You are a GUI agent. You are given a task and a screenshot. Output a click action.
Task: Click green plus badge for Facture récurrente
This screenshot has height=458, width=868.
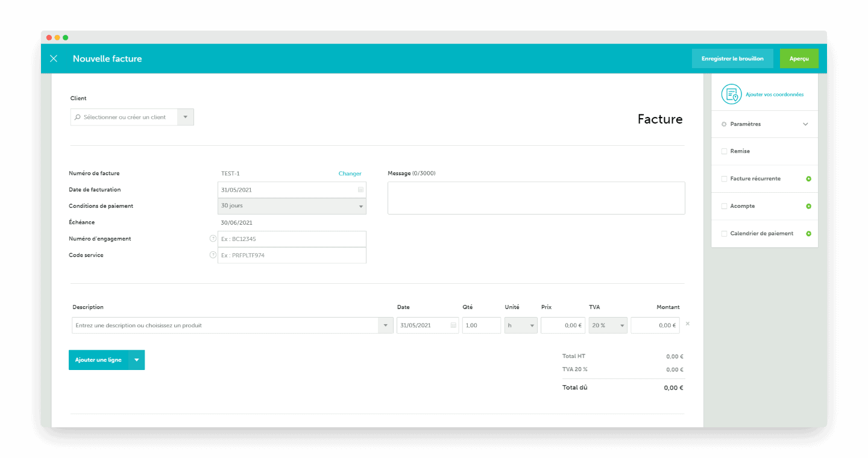(808, 179)
